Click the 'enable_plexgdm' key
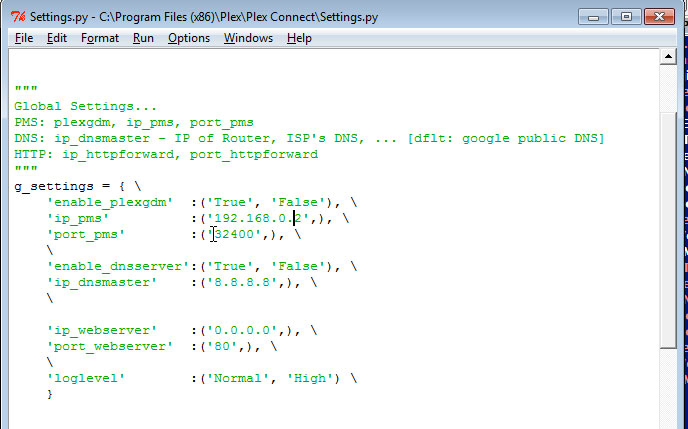 [x=110, y=203]
